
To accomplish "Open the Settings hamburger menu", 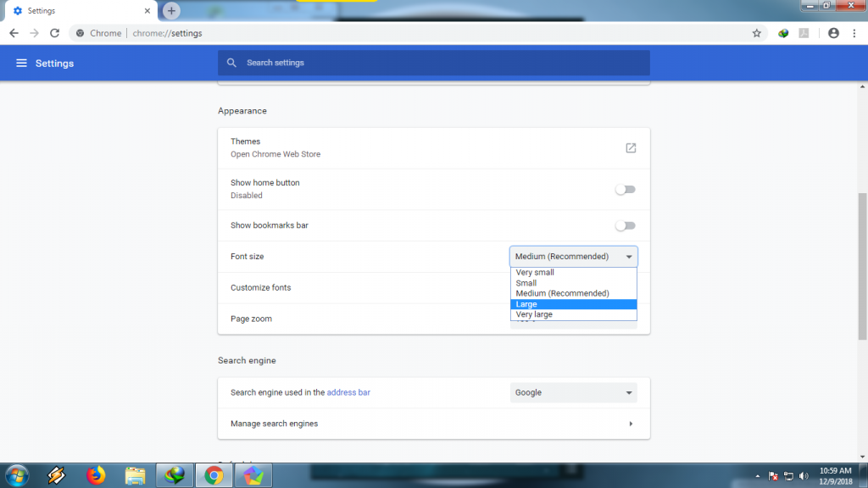I will tap(21, 64).
